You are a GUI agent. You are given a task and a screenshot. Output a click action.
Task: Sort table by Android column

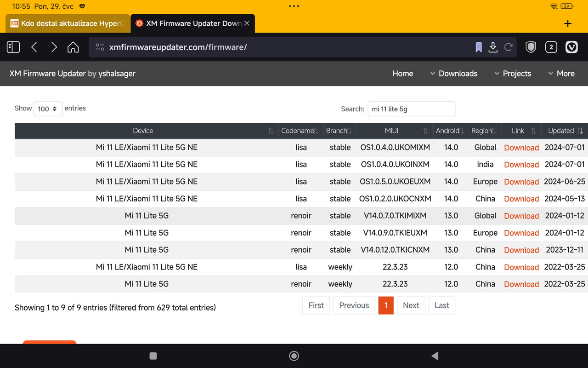451,131
